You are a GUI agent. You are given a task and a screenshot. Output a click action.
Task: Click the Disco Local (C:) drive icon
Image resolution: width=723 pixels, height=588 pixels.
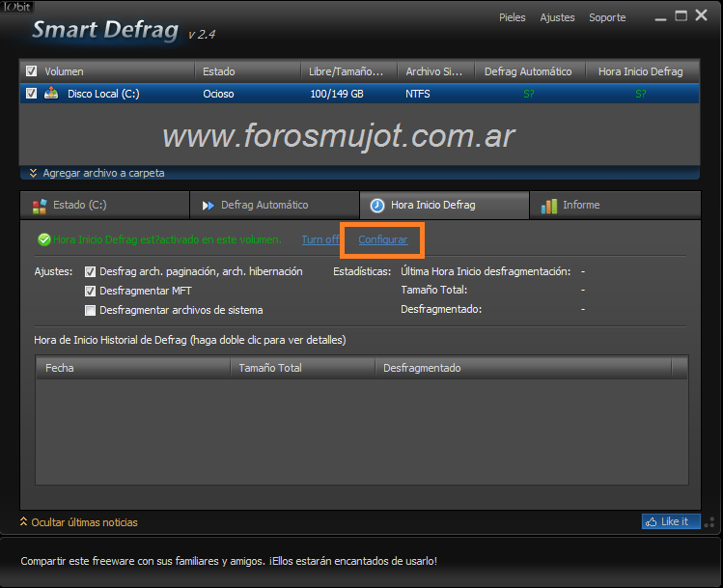(x=51, y=94)
